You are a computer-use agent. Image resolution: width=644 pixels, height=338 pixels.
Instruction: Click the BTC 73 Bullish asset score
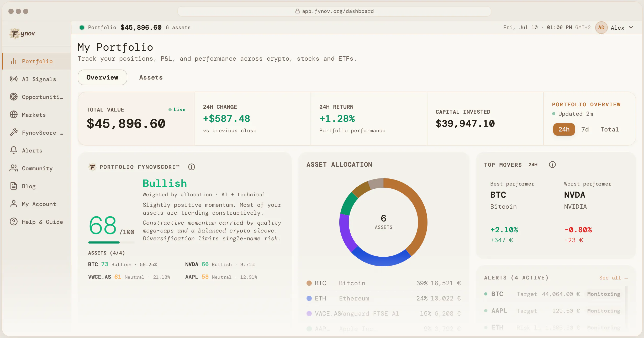(123, 264)
